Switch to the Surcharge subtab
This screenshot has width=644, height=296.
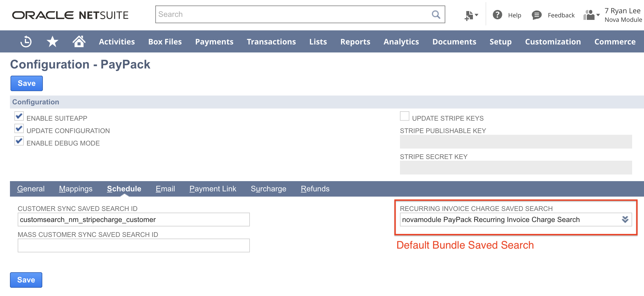point(268,189)
